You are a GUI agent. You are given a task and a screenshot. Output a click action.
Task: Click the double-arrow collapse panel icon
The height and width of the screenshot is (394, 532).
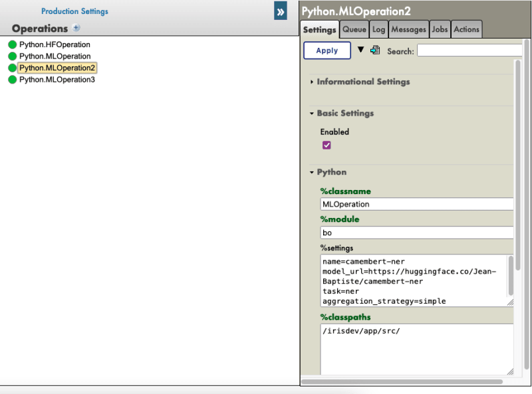tap(280, 11)
